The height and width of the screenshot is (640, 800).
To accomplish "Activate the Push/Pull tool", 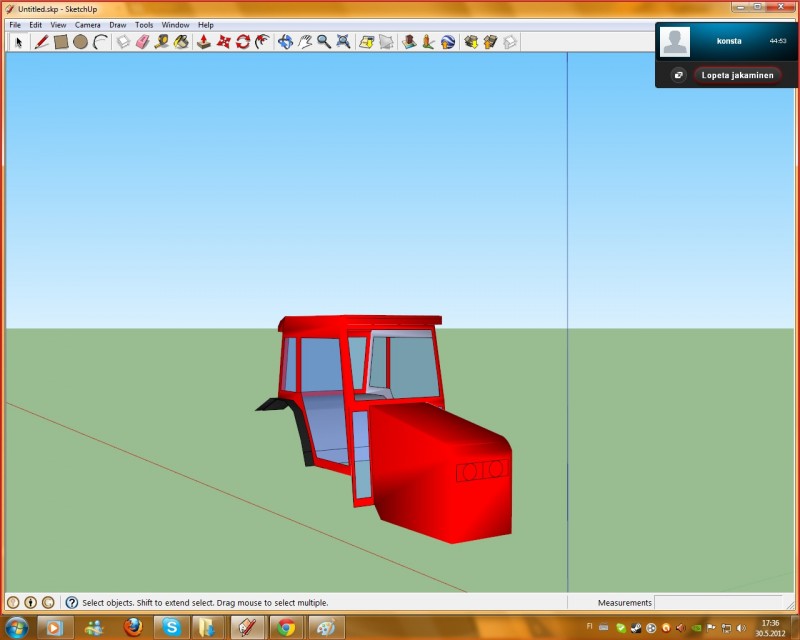I will click(203, 42).
